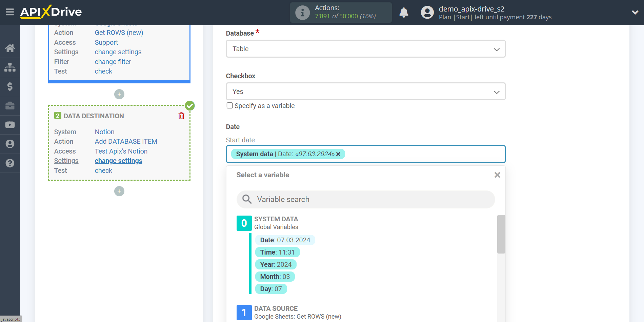Remove the System data Date tag
The width and height of the screenshot is (644, 322).
(x=338, y=154)
